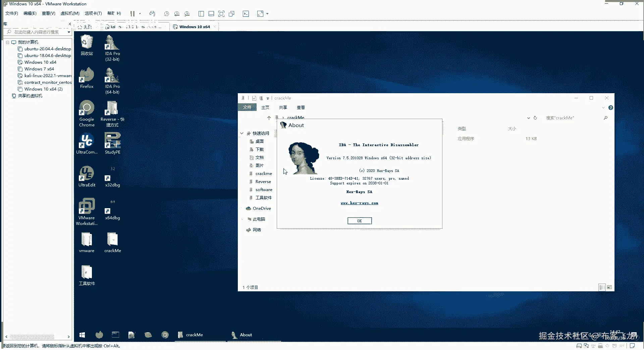Expand the Explorer ribbon chevron
Screen dimensions: 644x350
point(603,108)
